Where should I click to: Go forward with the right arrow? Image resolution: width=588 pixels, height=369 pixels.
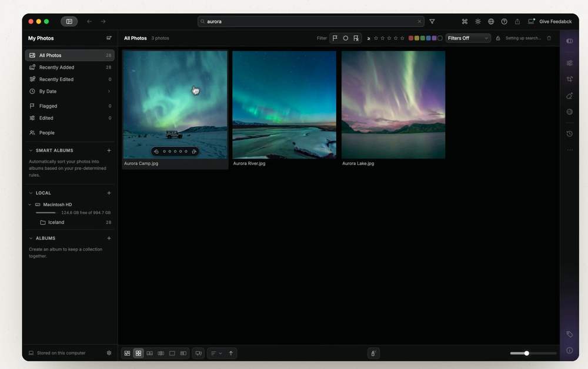point(103,22)
